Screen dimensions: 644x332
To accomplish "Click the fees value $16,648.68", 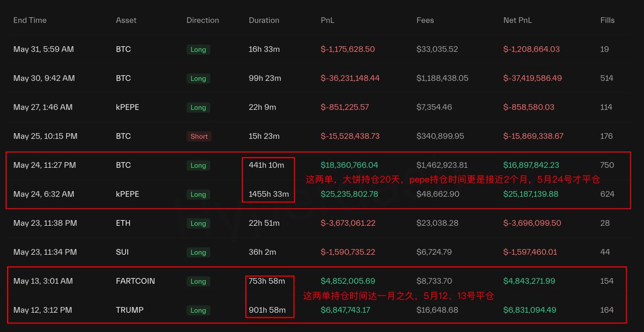I will tap(438, 310).
